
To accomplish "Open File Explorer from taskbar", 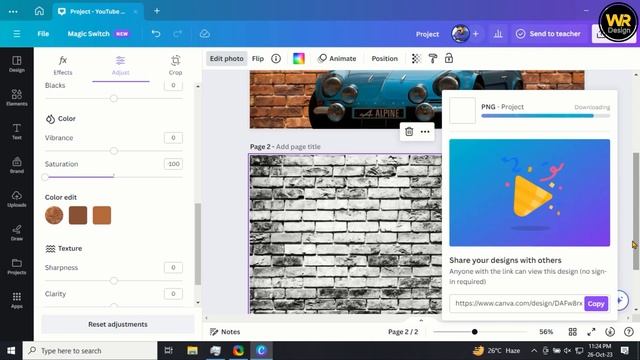I will (192, 351).
